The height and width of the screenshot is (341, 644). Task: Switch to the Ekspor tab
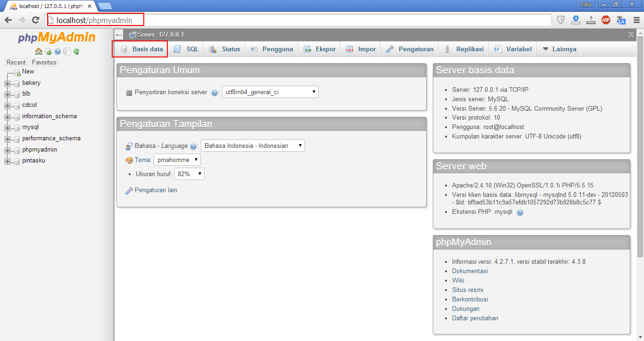click(319, 49)
